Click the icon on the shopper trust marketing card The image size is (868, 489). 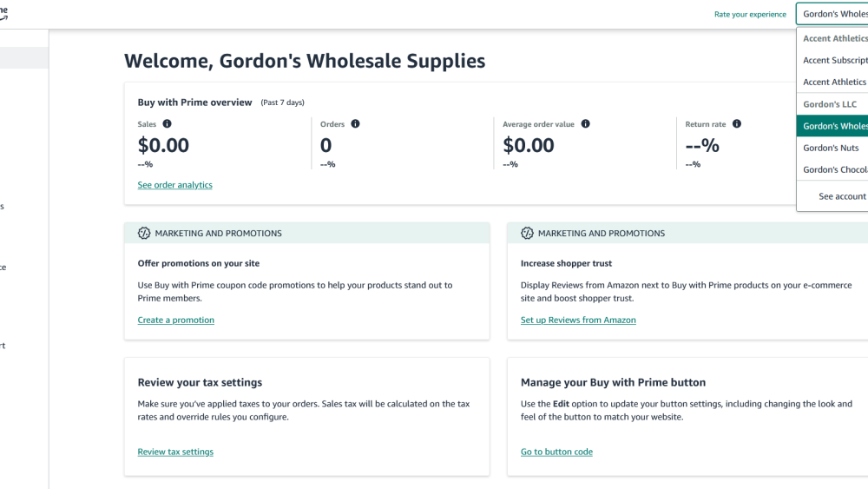tap(527, 234)
